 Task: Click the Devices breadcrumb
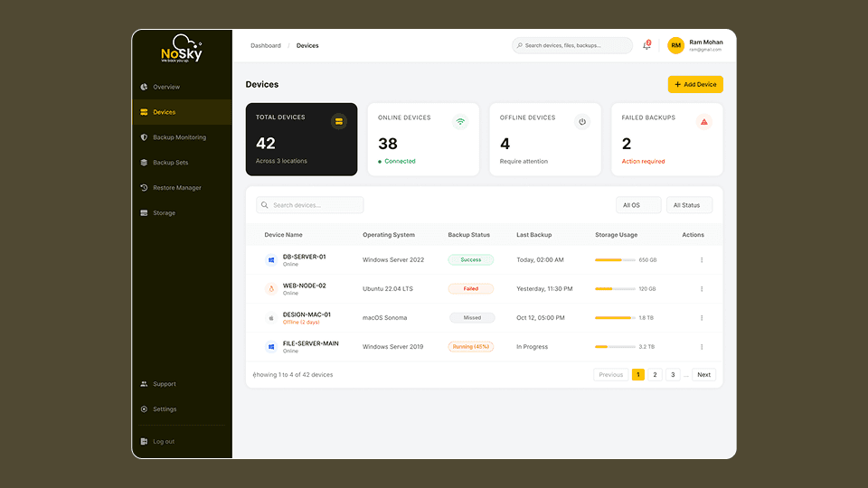click(x=307, y=46)
